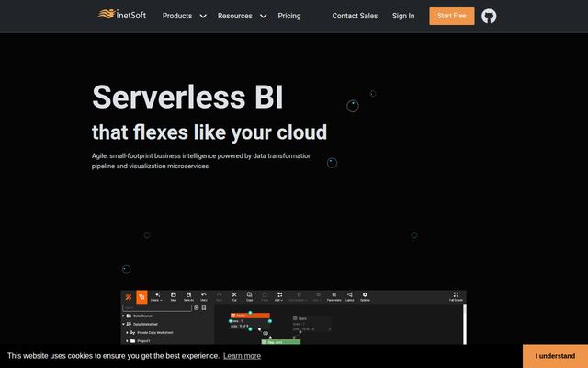The image size is (588, 368).
Task: Click the demo panel search field
Action: 157,307
